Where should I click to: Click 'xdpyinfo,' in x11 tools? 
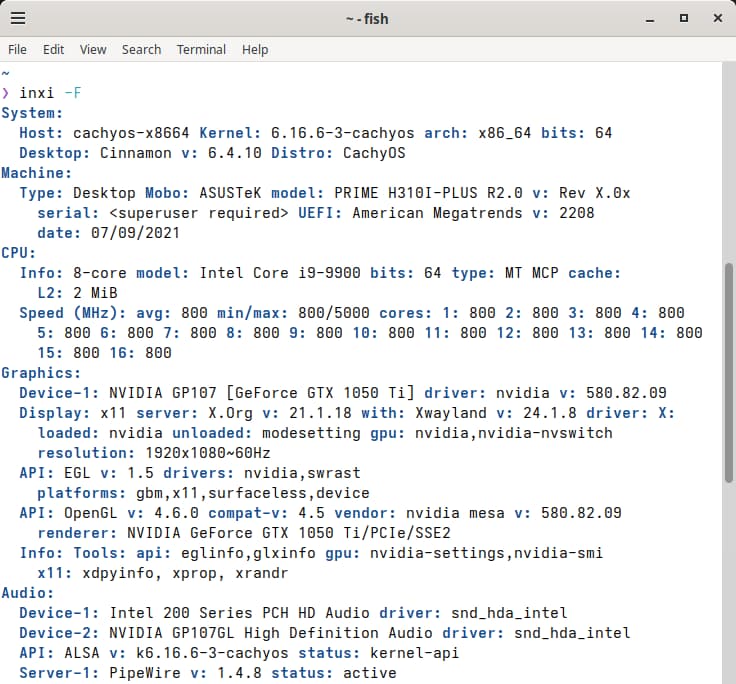(122, 573)
